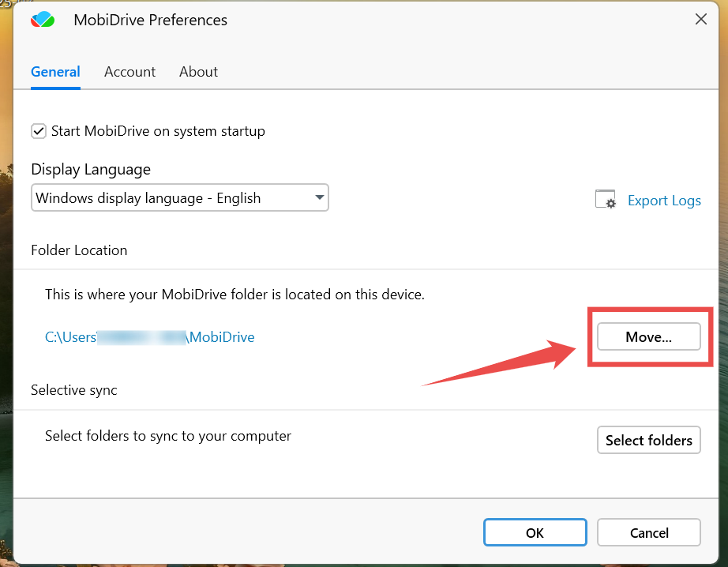
Task: Click the MobiDrive logo icon in title bar
Action: point(43,20)
